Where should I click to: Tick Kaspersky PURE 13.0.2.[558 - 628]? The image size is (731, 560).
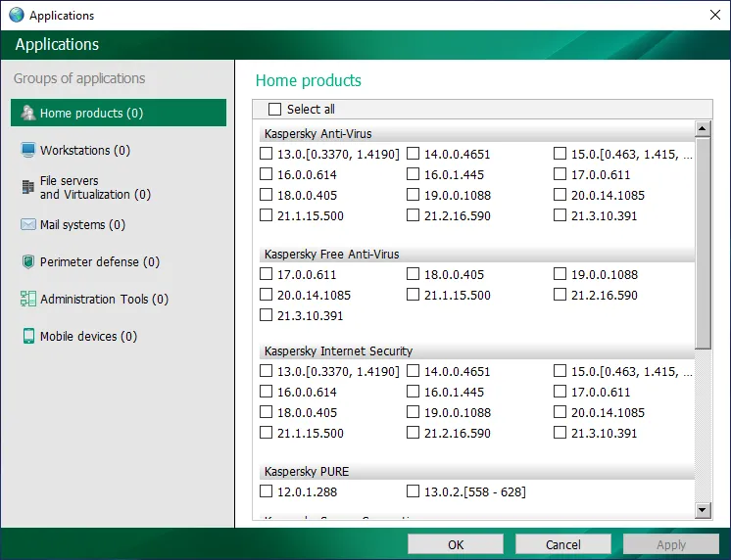[x=413, y=491]
